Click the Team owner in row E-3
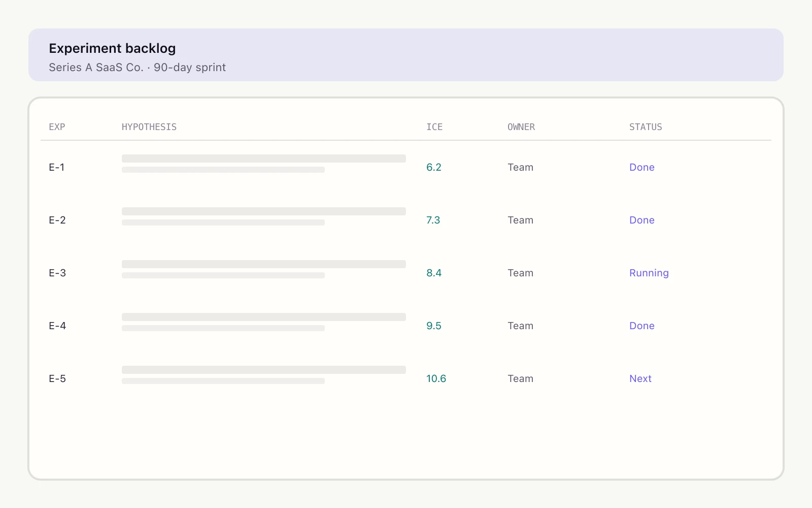 521,273
